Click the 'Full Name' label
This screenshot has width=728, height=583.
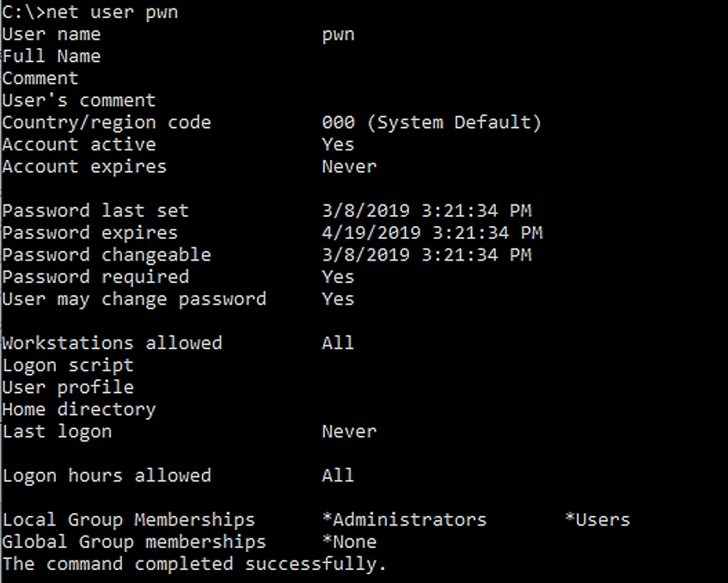[52, 57]
